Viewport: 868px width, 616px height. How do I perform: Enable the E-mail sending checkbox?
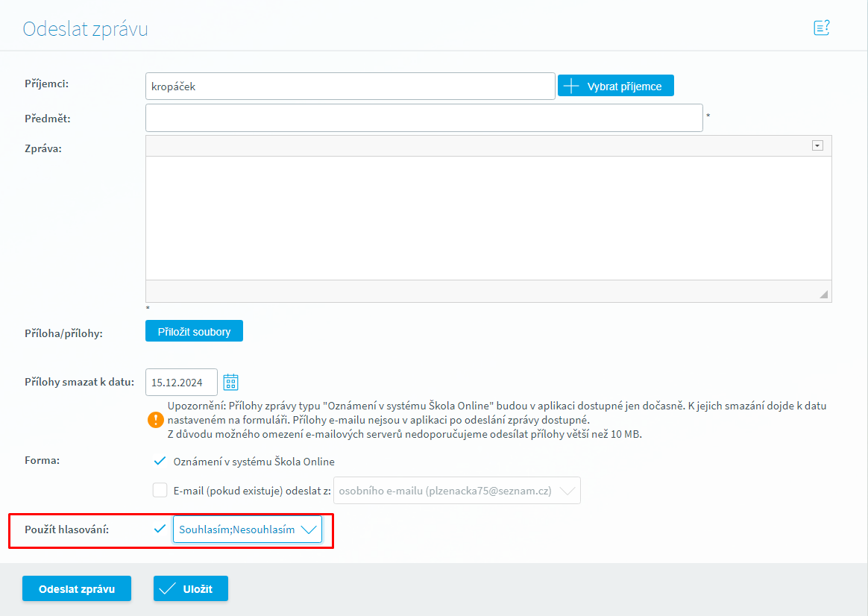click(160, 491)
